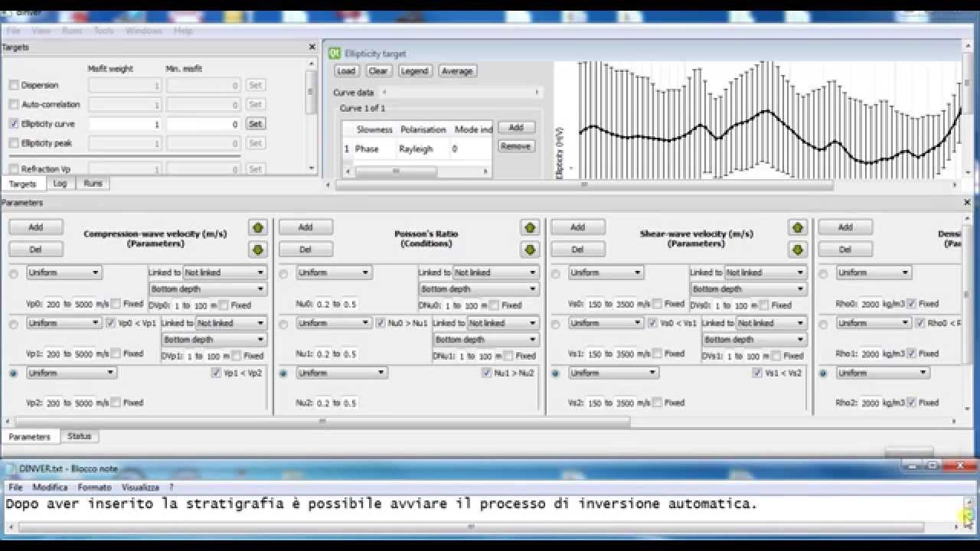Click the Phase slowness cell
The width and height of the screenshot is (980, 551).
tap(367, 149)
